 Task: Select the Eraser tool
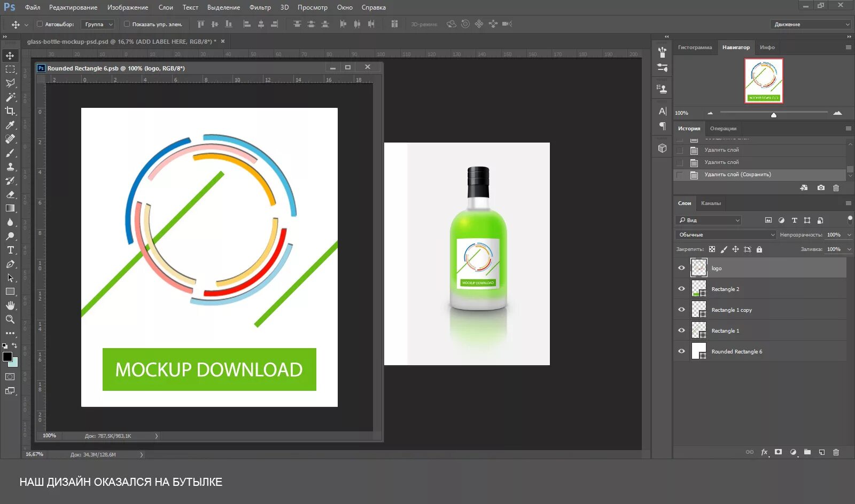[x=10, y=194]
